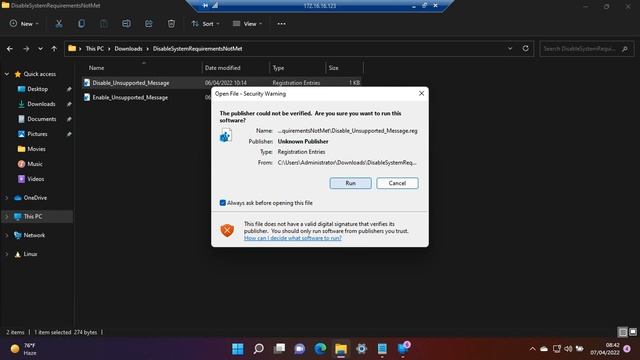Click the search magnifier in the search box
This screenshot has height=360, width=640.
click(624, 49)
